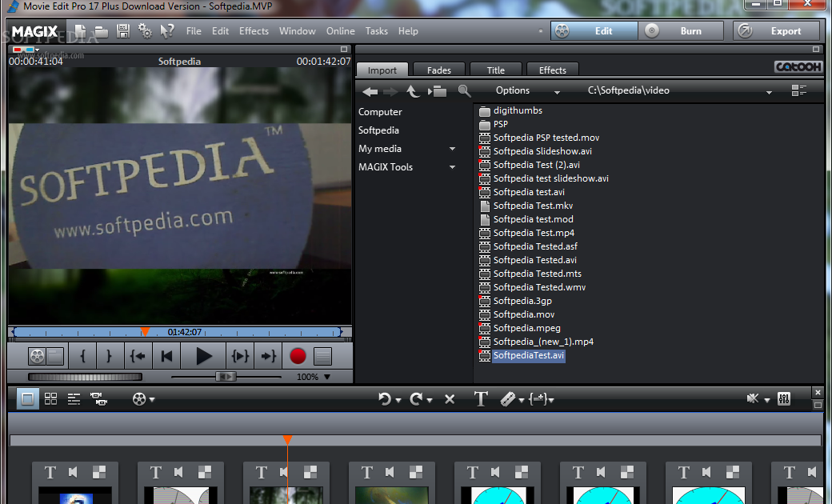
Task: Open the cut tool dropdown arrow
Action: (x=521, y=400)
